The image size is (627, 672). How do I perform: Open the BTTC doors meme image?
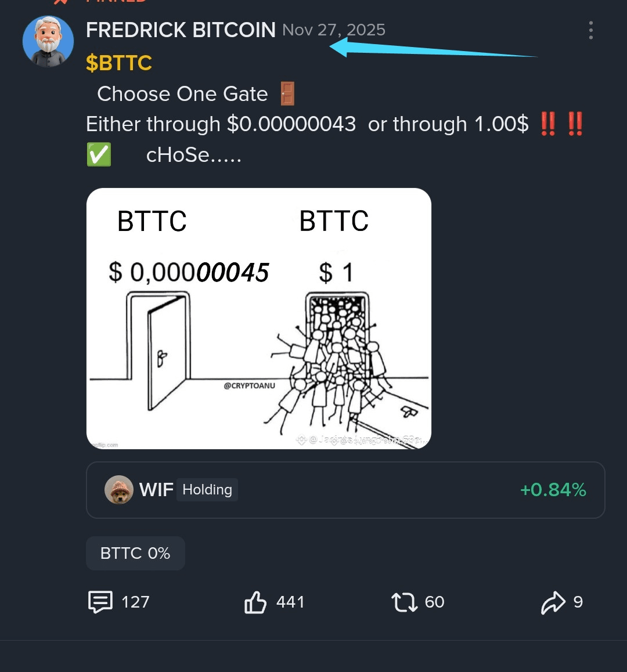(258, 319)
